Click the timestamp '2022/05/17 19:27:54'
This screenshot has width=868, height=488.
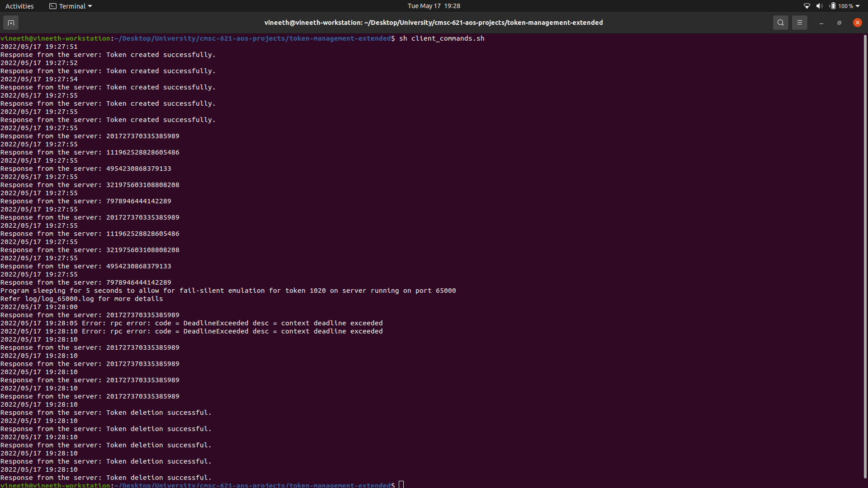(39, 79)
